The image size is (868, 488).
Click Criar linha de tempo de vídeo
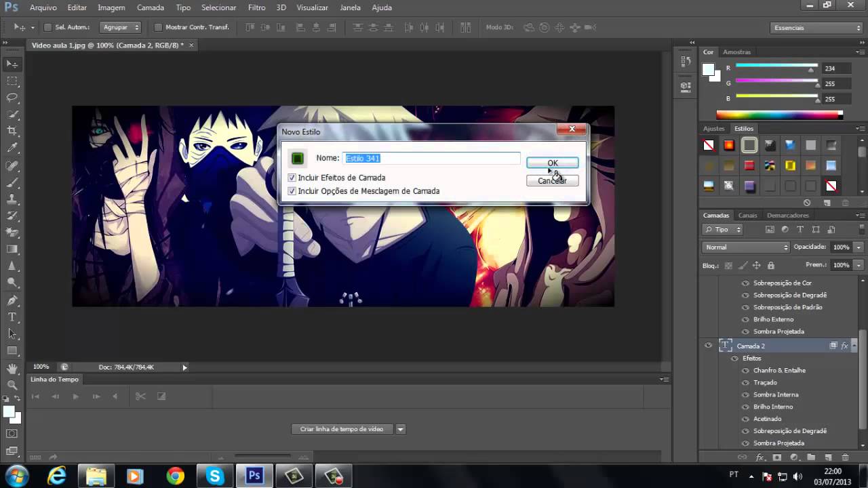(x=342, y=429)
